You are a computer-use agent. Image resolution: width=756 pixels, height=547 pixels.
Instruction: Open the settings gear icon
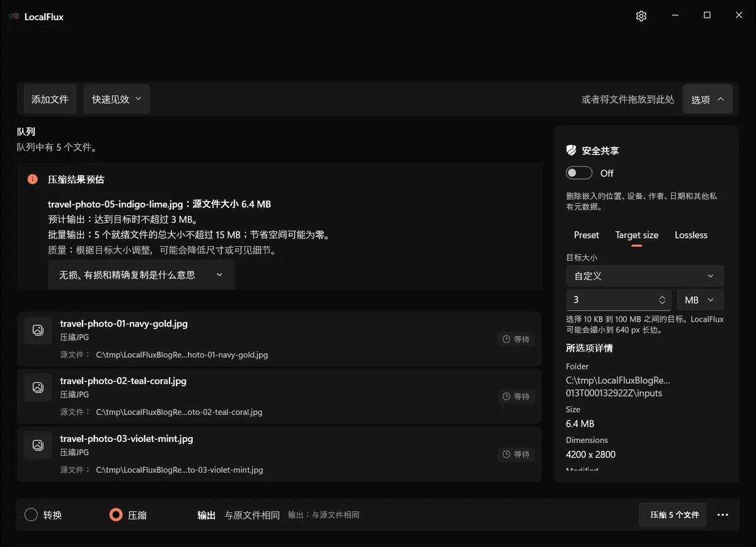tap(641, 16)
